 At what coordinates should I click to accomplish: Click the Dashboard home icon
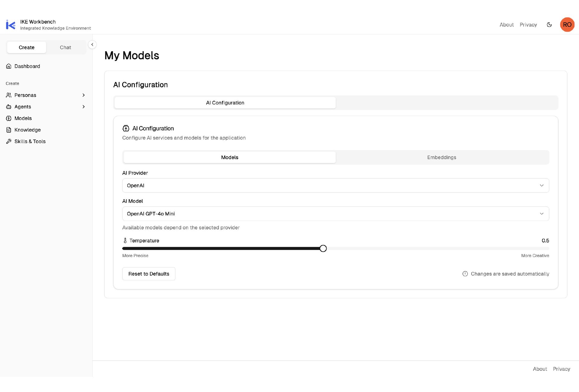coord(9,66)
